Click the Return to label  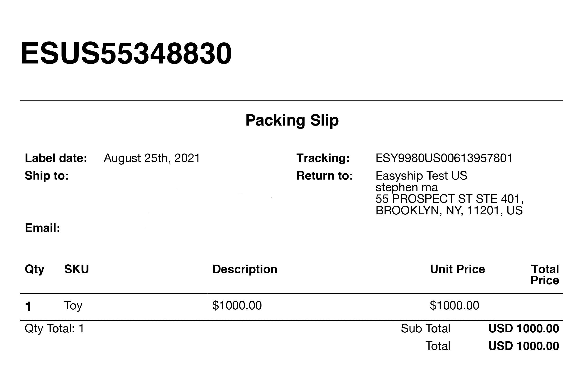pyautogui.click(x=325, y=176)
